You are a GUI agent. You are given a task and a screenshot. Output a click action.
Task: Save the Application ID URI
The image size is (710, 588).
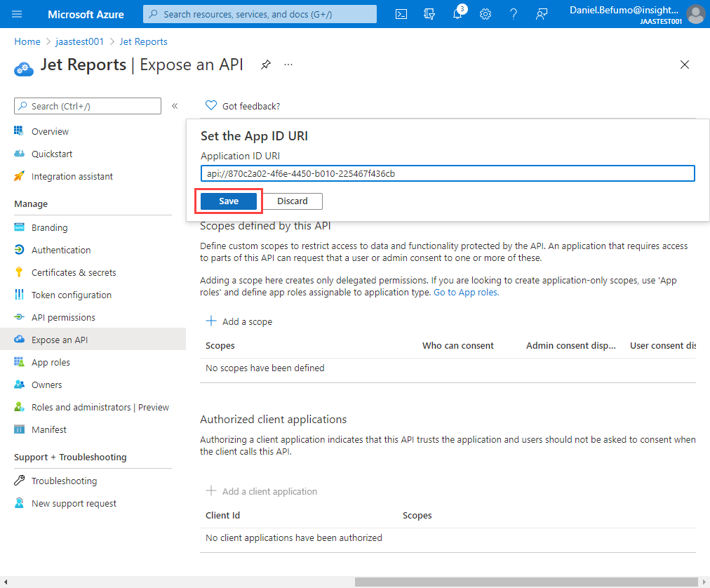pos(229,201)
